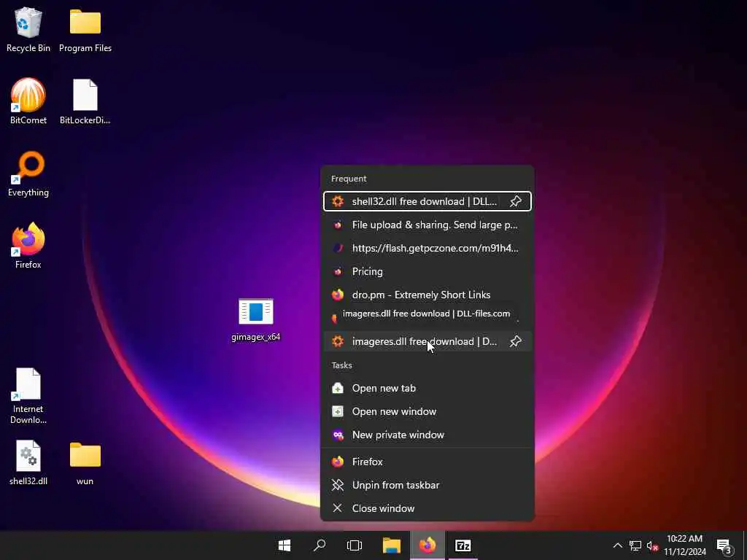Open the Pricing jump list entry

point(427,271)
